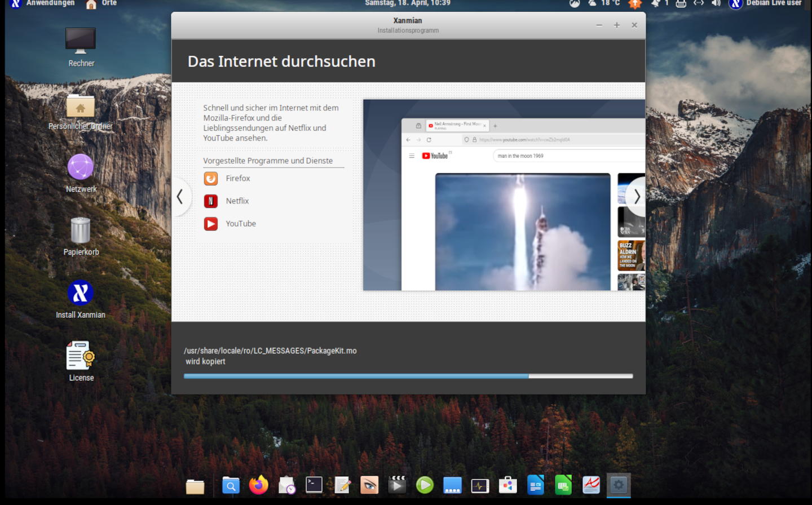Open the notification bell in panel
Viewport: 812px width, 505px height.
[655, 3]
